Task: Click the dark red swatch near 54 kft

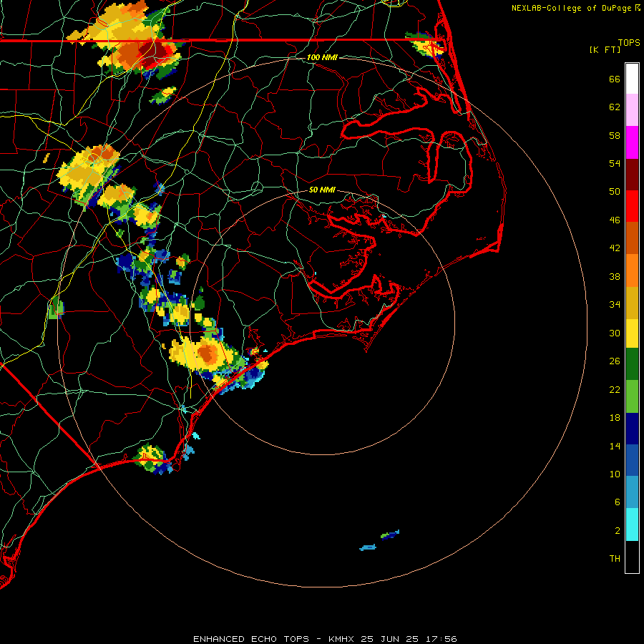Action: (x=632, y=175)
